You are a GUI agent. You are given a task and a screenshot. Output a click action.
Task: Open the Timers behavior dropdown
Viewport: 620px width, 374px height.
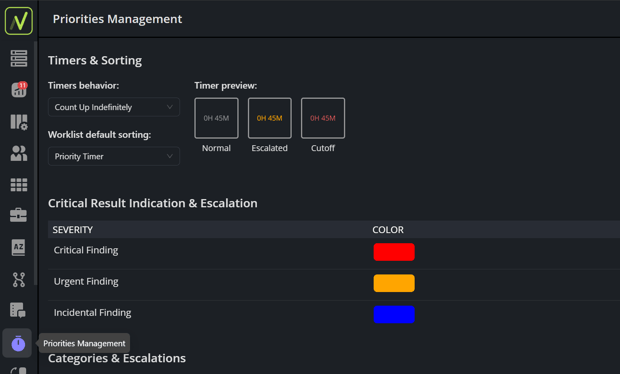[114, 107]
